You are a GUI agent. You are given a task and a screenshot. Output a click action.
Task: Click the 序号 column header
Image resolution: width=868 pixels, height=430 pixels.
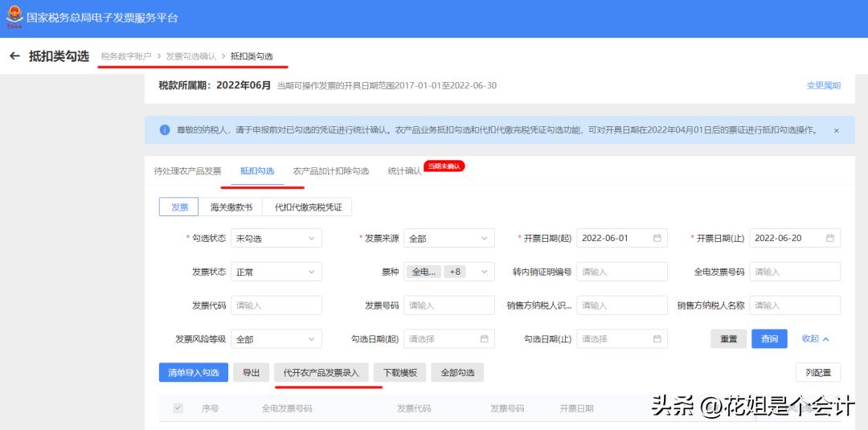[210, 408]
